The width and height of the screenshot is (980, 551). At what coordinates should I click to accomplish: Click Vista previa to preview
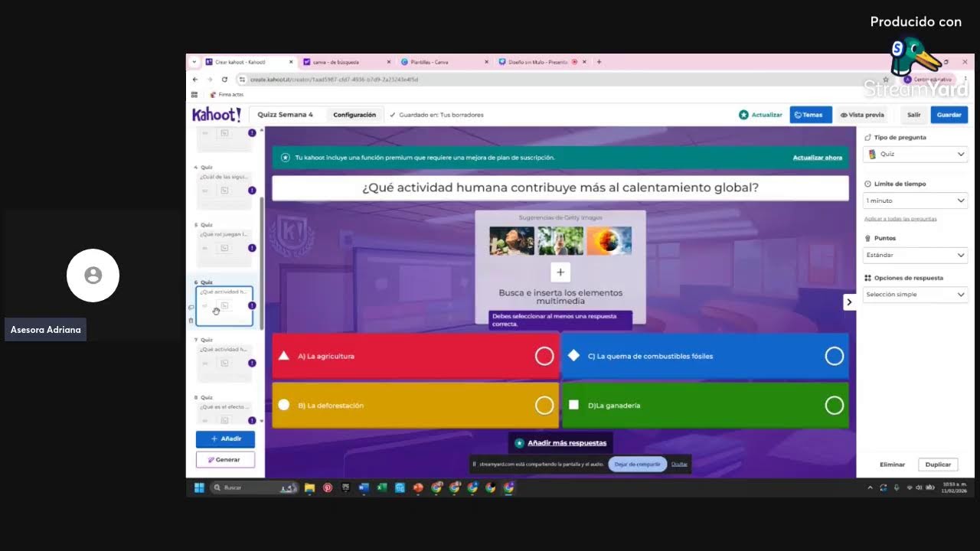(862, 115)
